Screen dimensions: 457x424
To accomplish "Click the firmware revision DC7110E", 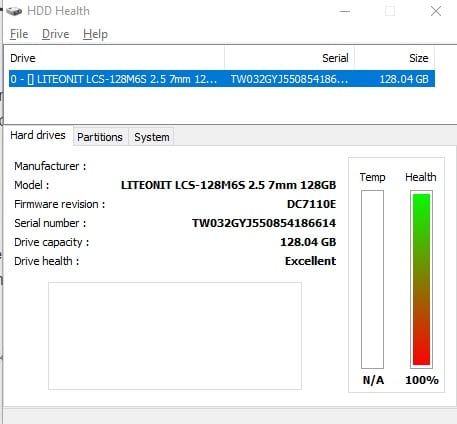I will point(311,204).
